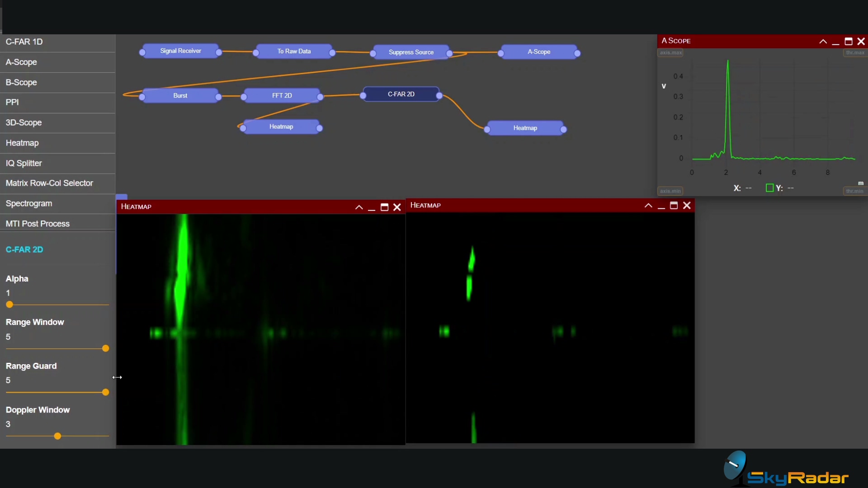Screen dimensions: 868x488
Task: Collapse the A Scope panel with chevron
Action: 823,42
